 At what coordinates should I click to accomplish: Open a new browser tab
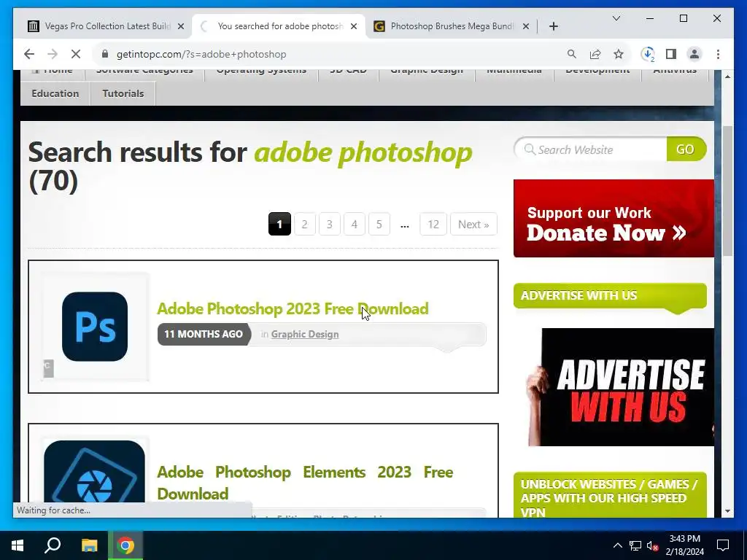coord(554,26)
